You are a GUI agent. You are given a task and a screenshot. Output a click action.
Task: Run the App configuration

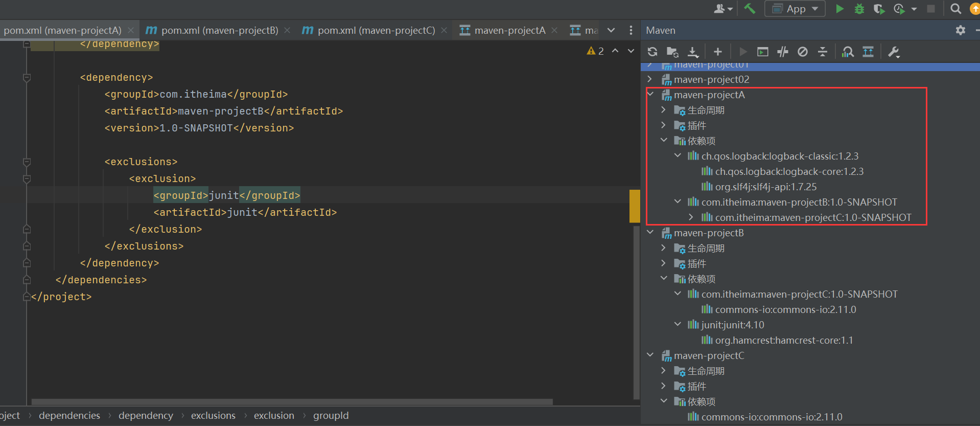click(x=839, y=9)
